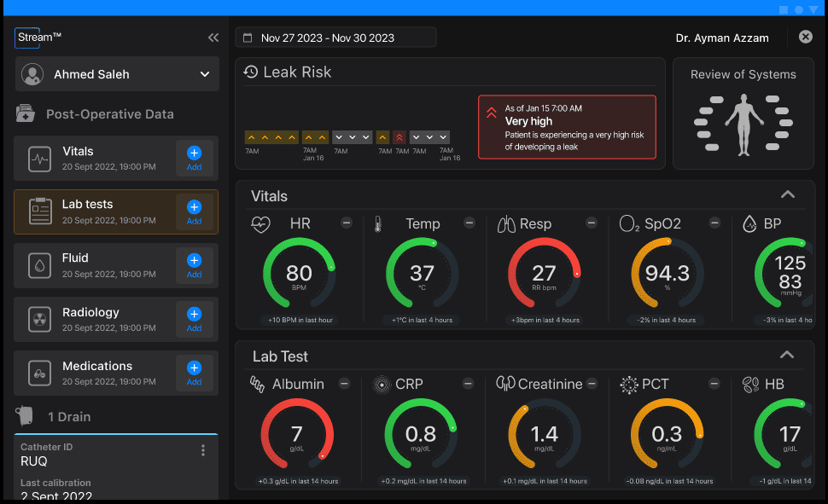Viewport: 828px width, 504px height.
Task: Click the Creatinine kidneys icon
Action: pos(505,384)
